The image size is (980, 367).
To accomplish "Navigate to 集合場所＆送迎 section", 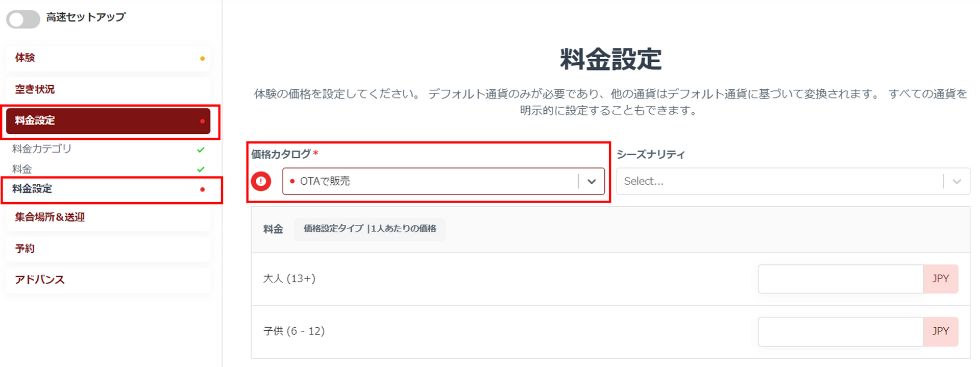I will point(50,217).
